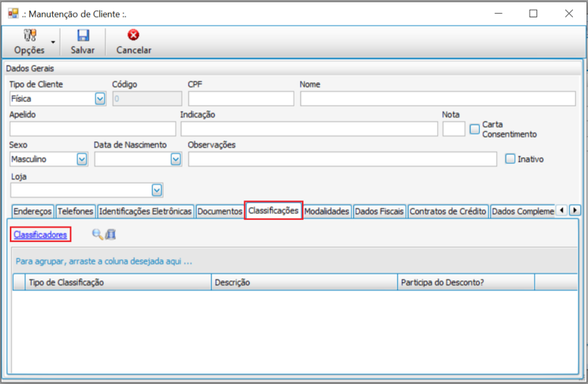
Task: Expand the Opções dropdown arrow
Action: click(53, 42)
